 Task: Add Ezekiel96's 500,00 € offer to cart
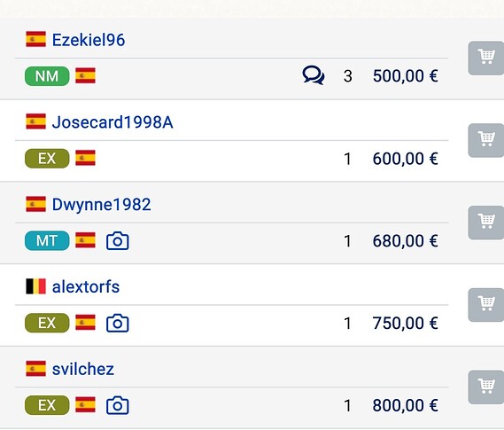click(x=486, y=59)
